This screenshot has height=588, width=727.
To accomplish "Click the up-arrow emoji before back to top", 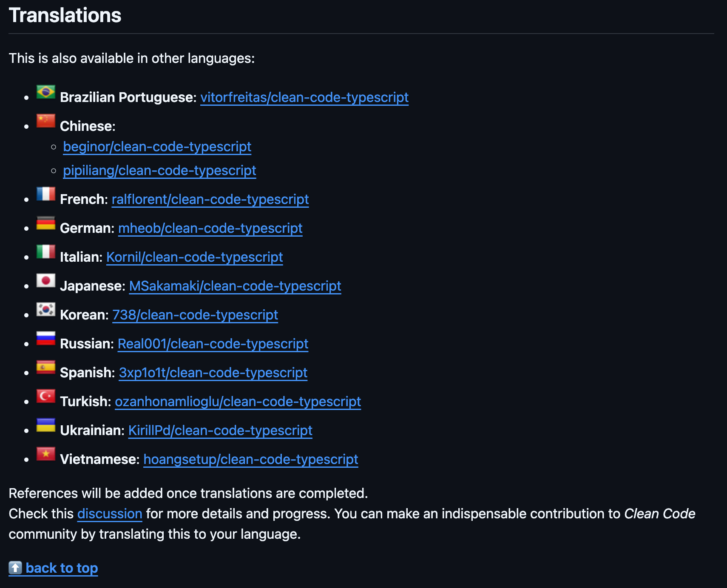I will coord(15,568).
